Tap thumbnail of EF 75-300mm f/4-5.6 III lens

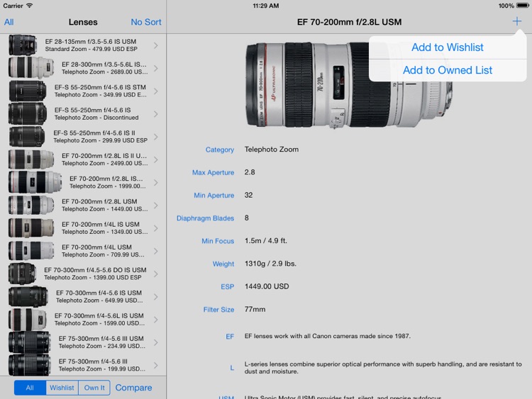click(30, 365)
